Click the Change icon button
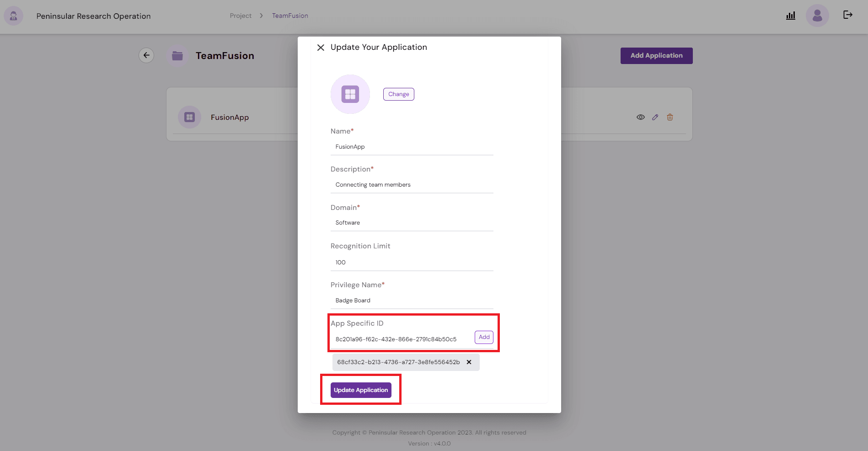Viewport: 868px width, 451px height. [x=399, y=94]
